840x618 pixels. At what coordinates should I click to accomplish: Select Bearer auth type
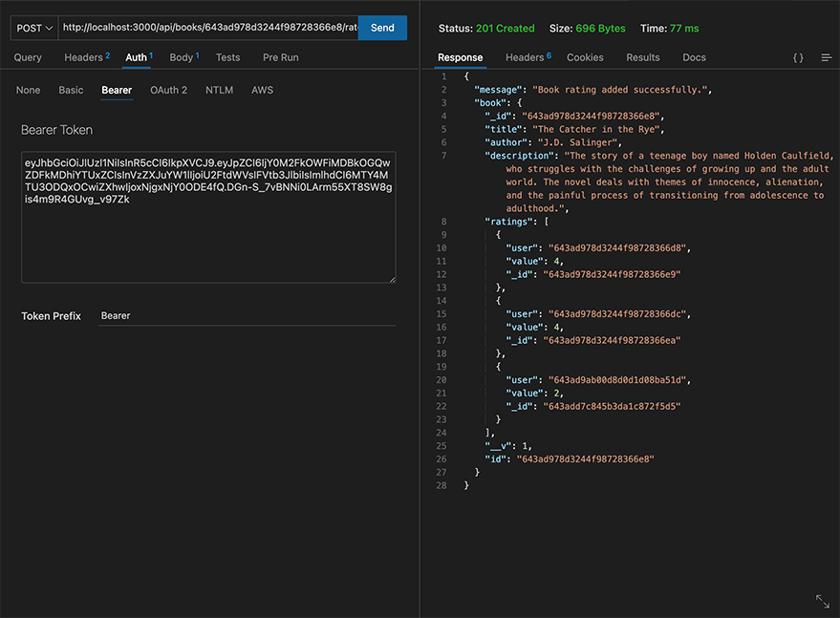(x=117, y=90)
